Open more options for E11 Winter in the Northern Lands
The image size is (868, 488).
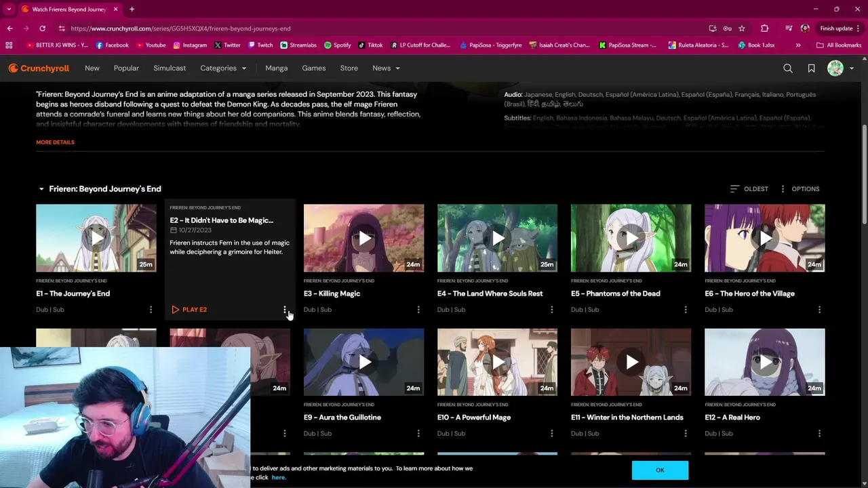pyautogui.click(x=686, y=434)
